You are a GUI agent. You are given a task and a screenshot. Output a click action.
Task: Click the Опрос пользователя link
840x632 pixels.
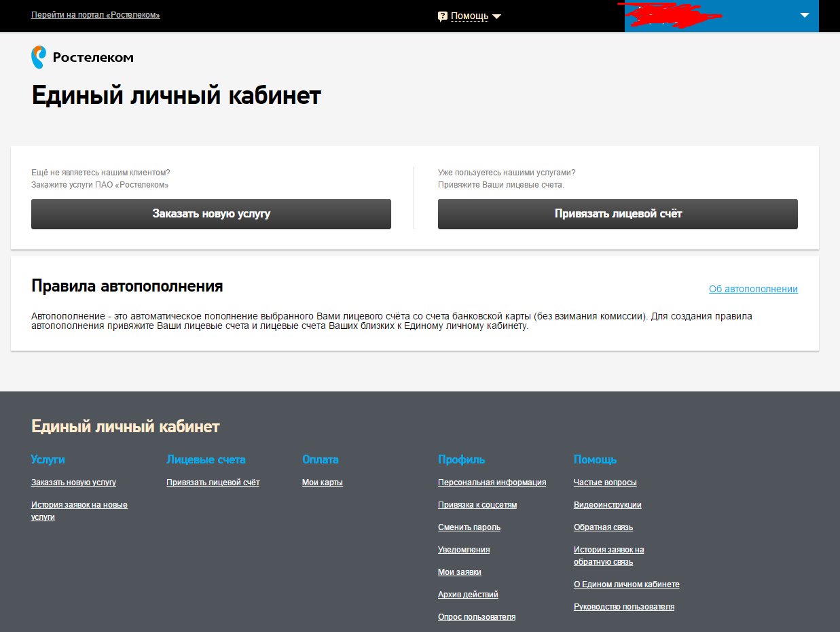point(477,617)
